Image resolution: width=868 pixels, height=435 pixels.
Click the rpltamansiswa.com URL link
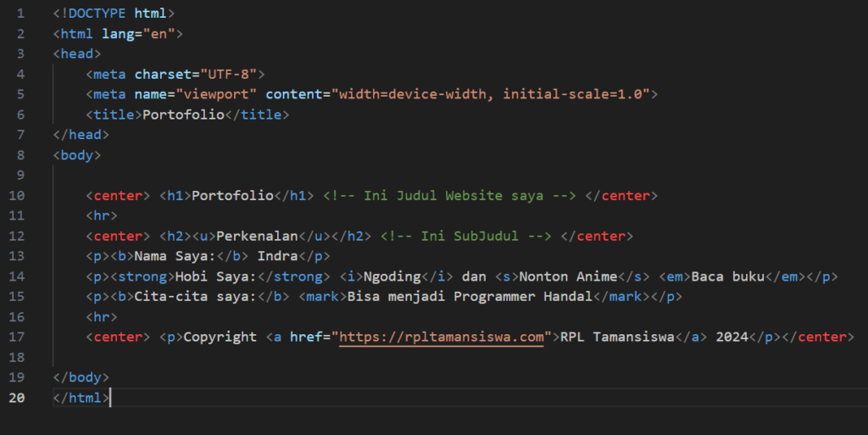(x=441, y=337)
